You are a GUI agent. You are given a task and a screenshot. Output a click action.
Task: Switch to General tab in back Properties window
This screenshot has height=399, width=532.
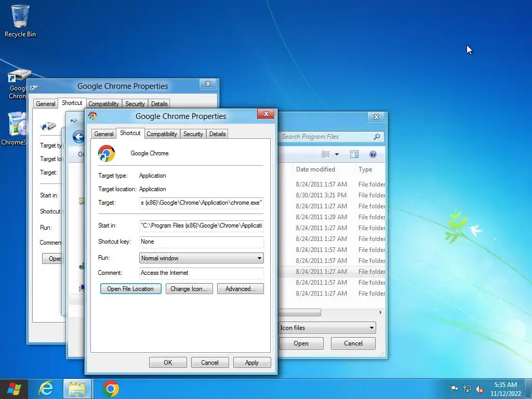click(46, 104)
